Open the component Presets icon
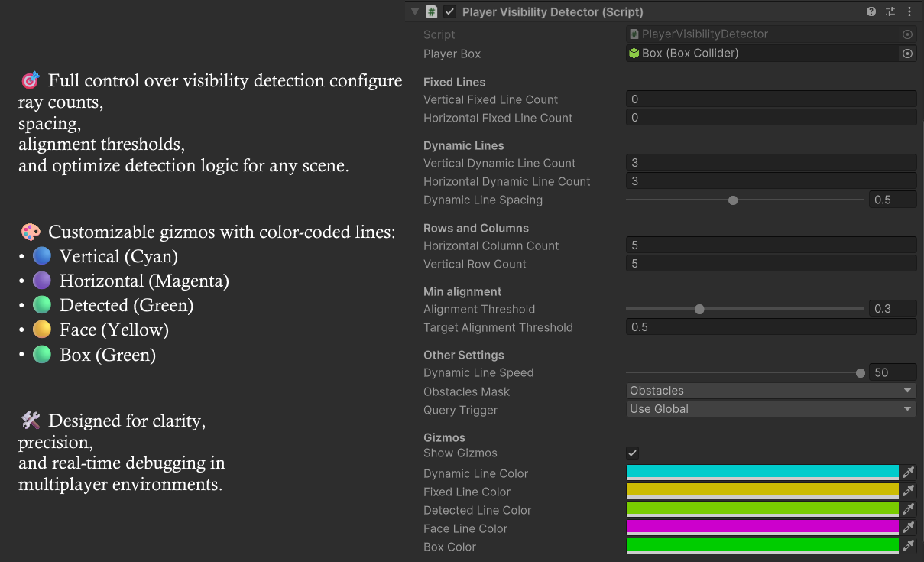 point(889,12)
